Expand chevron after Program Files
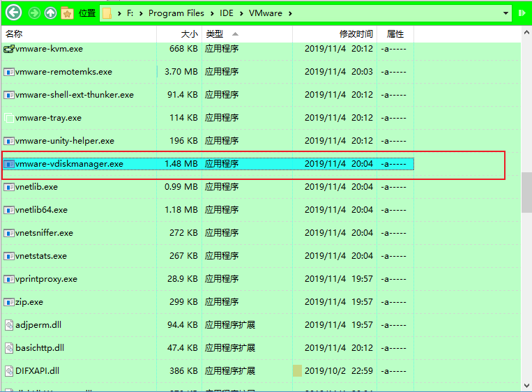This screenshot has height=392, width=532. (x=212, y=13)
